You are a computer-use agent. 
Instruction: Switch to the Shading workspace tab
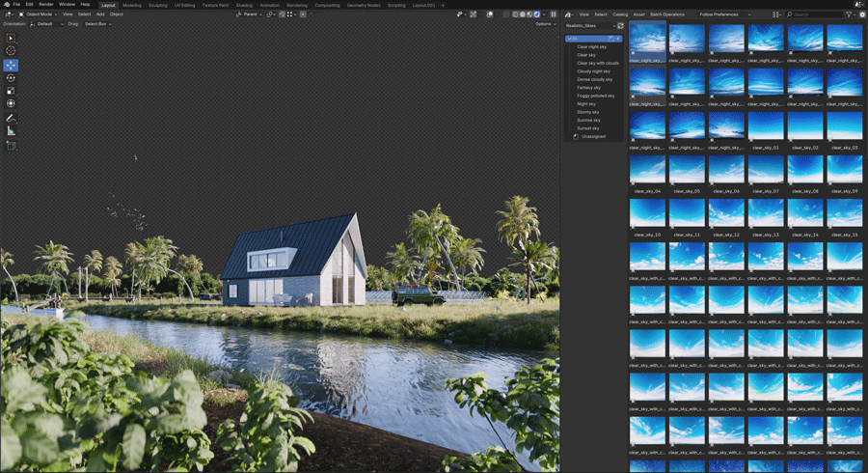click(244, 5)
